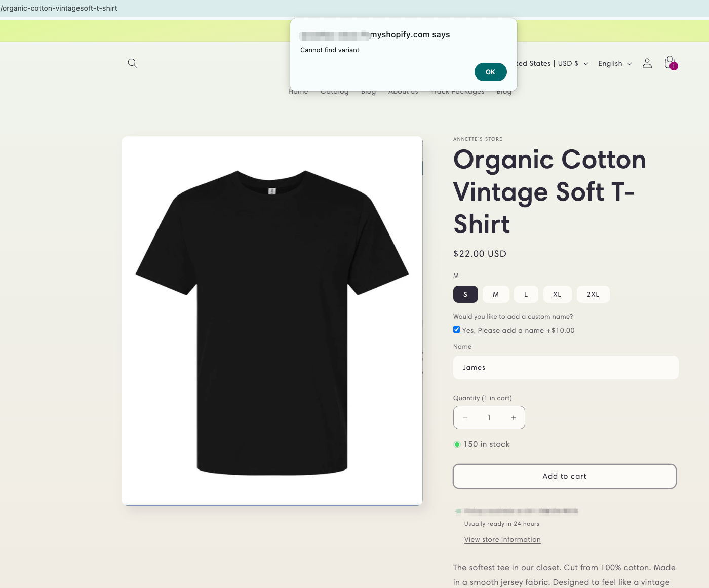Uncheck the add custom name checkbox
Viewport: 709px width, 588px height.
click(457, 330)
